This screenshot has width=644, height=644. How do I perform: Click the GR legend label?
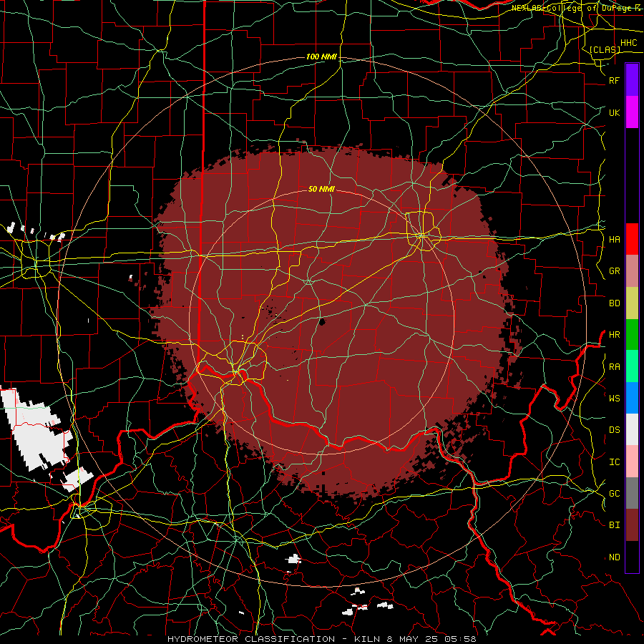point(614,271)
